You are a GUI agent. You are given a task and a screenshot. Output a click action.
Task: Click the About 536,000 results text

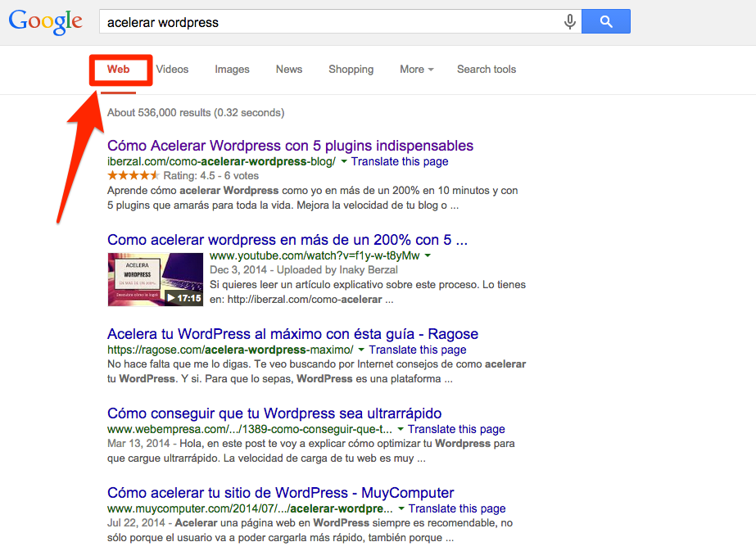pyautogui.click(x=196, y=113)
